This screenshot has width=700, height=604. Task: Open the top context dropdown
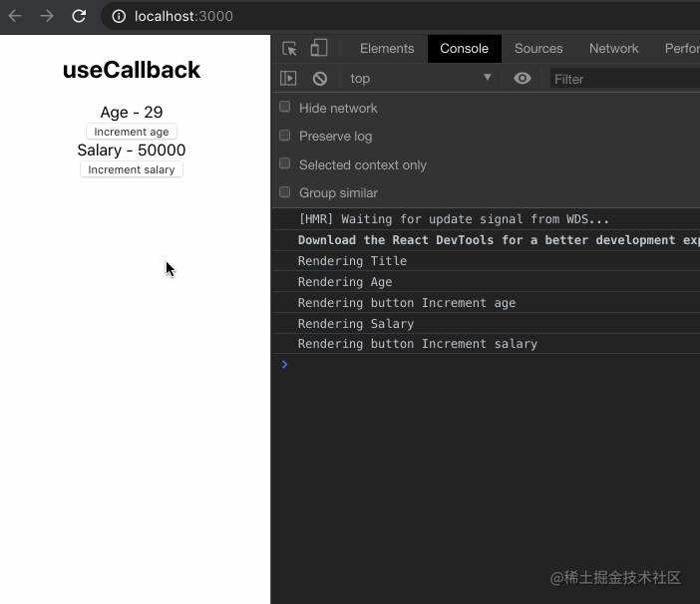[x=420, y=79]
